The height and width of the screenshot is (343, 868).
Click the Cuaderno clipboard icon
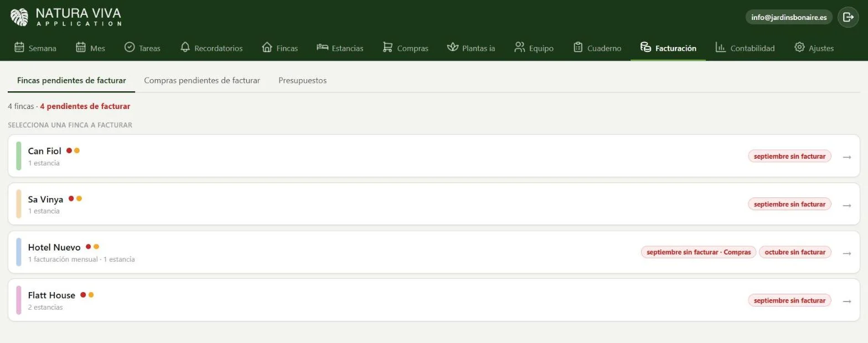(x=578, y=48)
